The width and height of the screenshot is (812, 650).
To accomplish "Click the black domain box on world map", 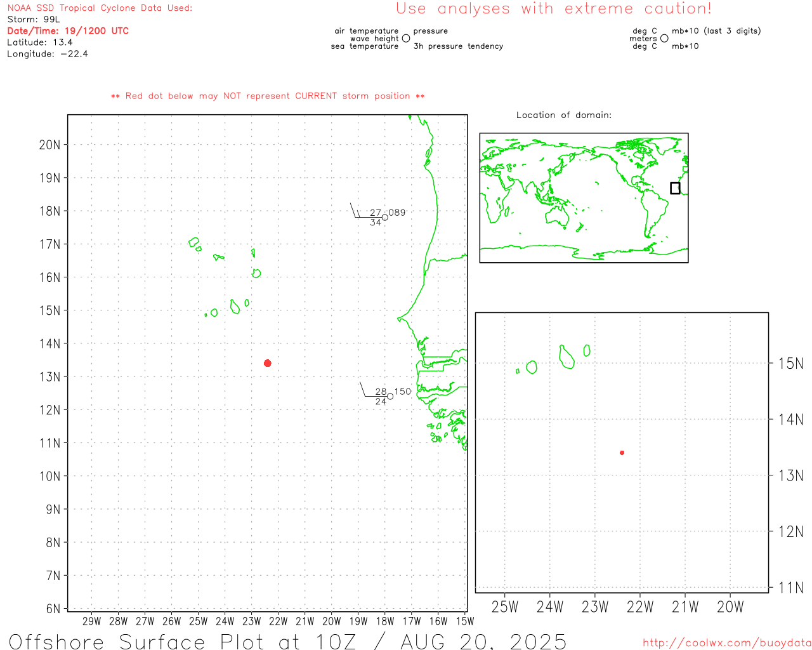I will pyautogui.click(x=675, y=188).
